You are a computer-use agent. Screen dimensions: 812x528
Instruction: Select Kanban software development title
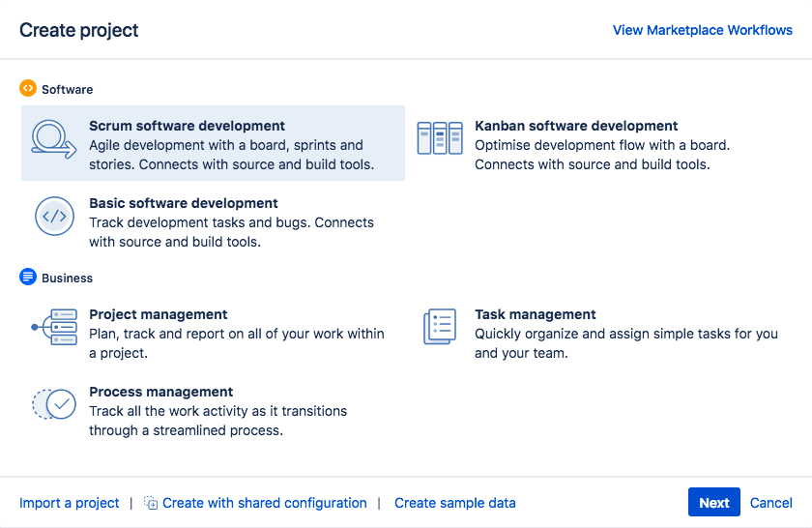(x=576, y=126)
